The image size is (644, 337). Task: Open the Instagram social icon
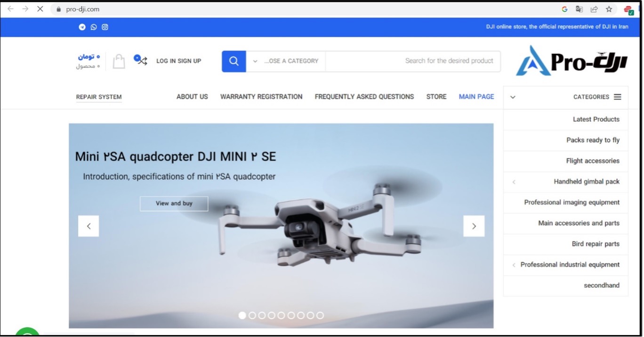105,27
